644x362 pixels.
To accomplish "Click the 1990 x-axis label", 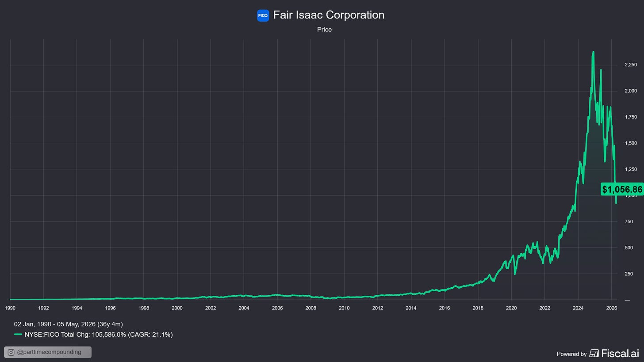I will coord(10,308).
